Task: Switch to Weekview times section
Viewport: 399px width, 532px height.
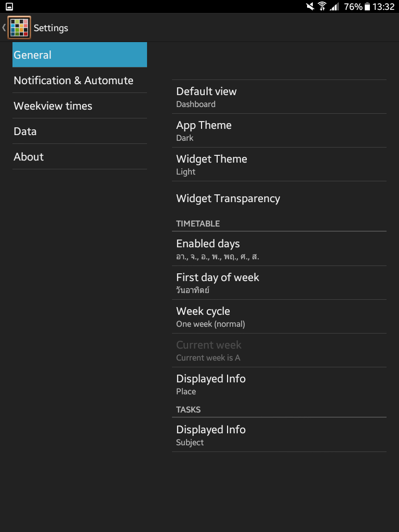Action: point(79,106)
